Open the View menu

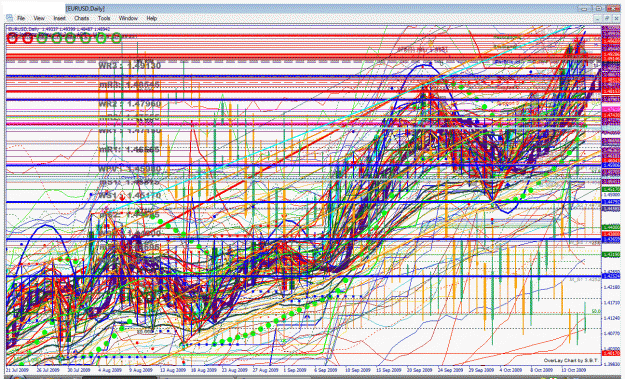(x=39, y=18)
